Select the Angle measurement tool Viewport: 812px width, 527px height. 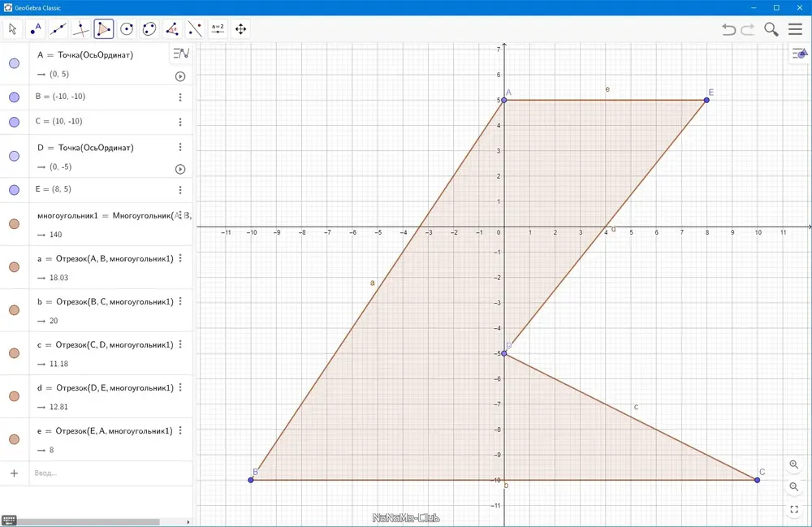pyautogui.click(x=172, y=29)
